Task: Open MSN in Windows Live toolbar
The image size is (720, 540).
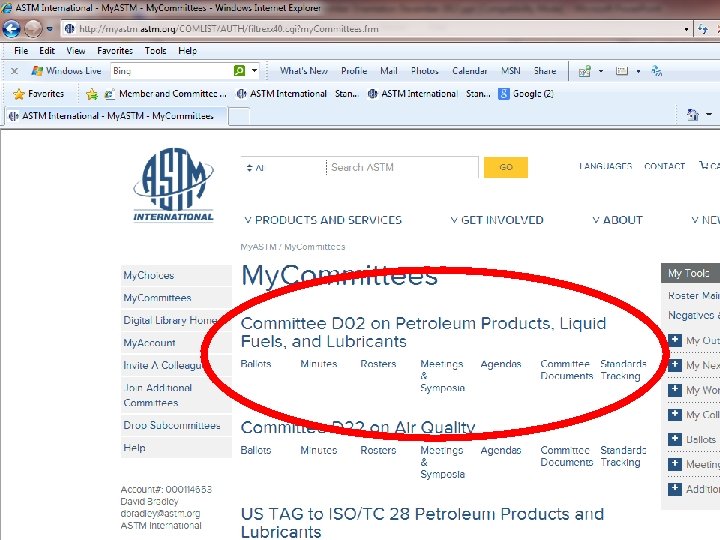Action: pos(511,71)
